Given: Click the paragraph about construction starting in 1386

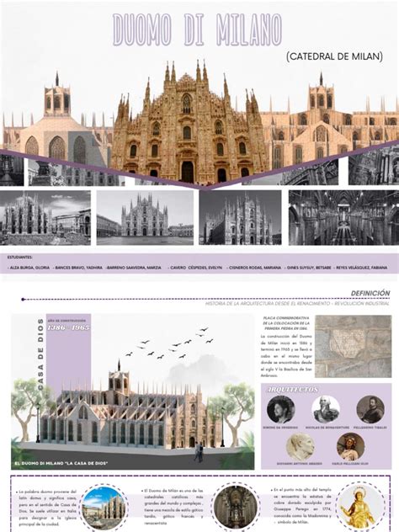Looking at the screenshot, I should (x=286, y=355).
